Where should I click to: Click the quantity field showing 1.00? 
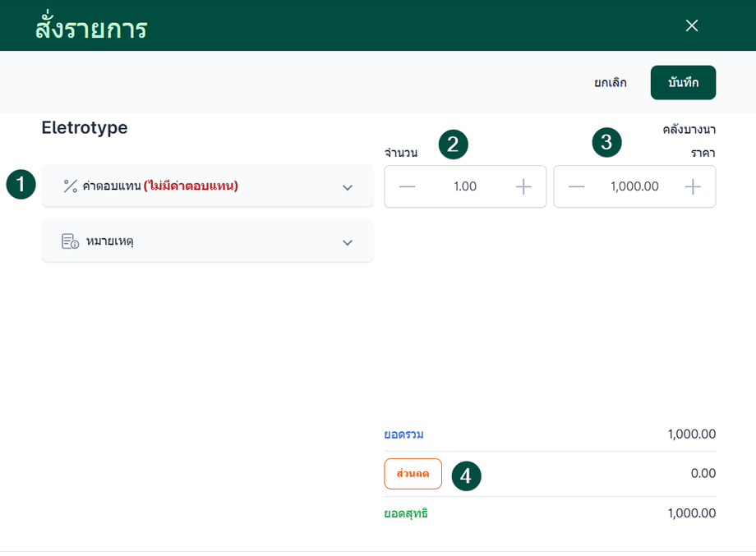click(465, 186)
